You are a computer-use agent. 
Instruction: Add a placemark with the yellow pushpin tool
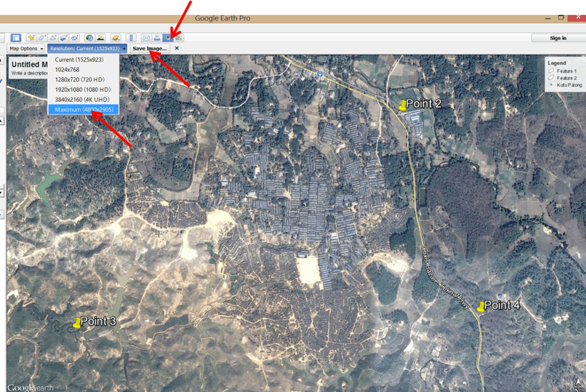click(31, 38)
